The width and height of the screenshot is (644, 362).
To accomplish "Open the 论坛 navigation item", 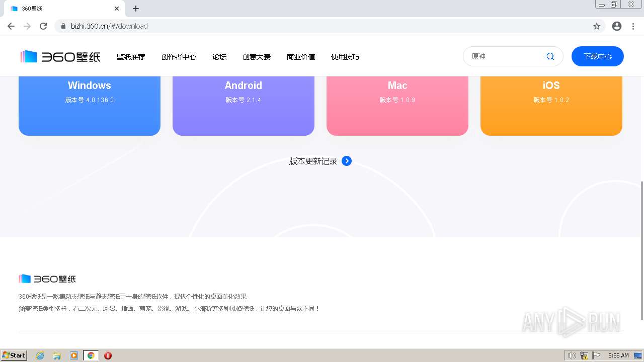I will click(x=219, y=57).
